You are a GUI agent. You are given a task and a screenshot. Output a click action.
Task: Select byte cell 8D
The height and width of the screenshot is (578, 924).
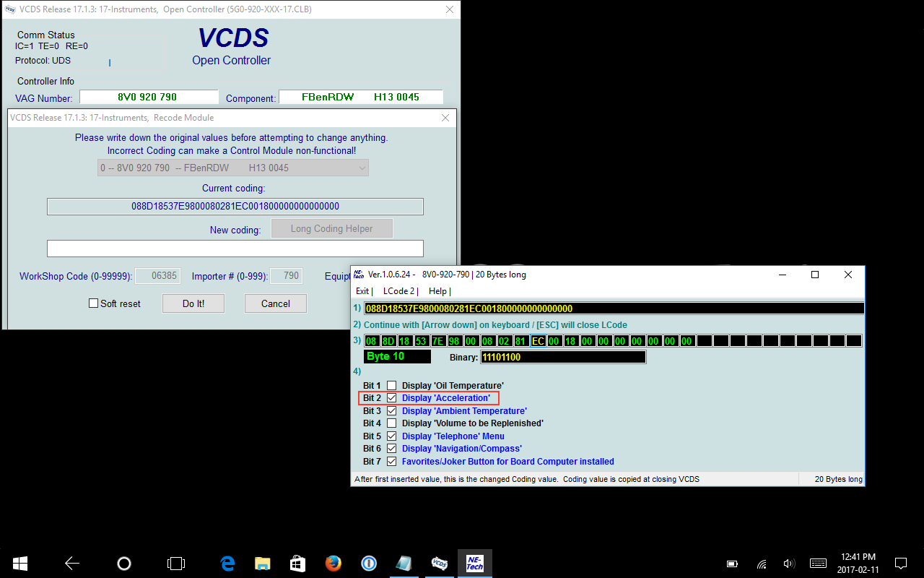388,341
